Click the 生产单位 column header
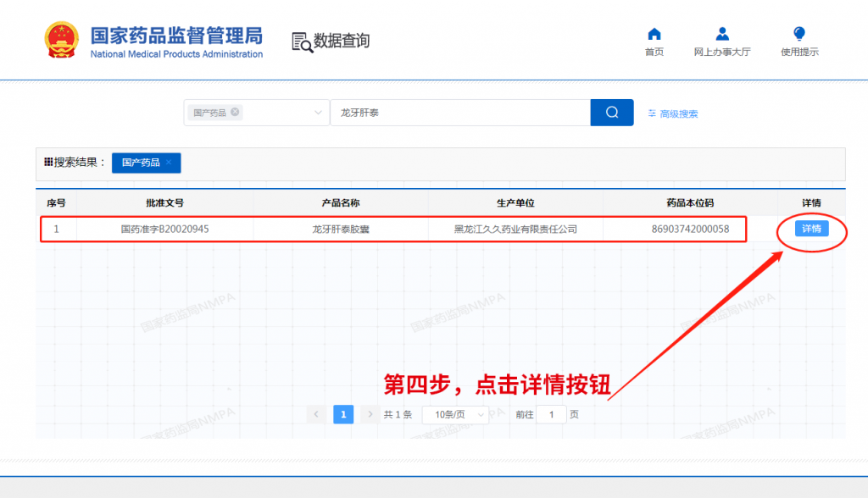 pyautogui.click(x=515, y=203)
